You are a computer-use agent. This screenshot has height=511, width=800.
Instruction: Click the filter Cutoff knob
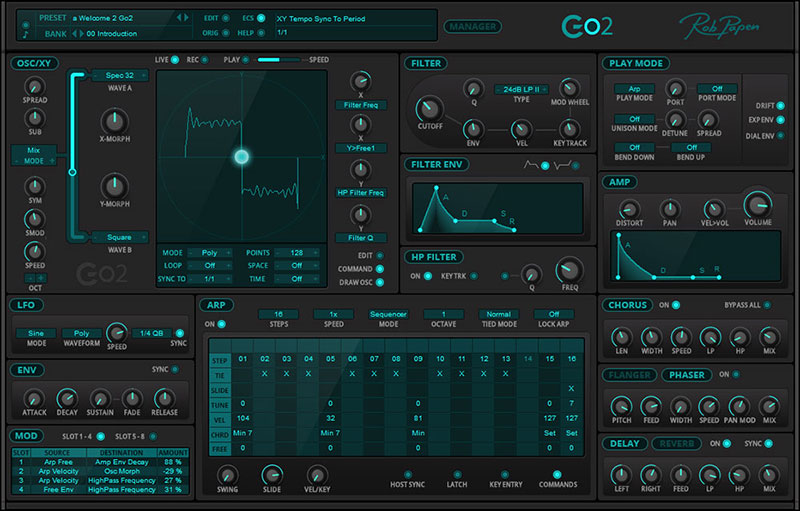point(429,107)
